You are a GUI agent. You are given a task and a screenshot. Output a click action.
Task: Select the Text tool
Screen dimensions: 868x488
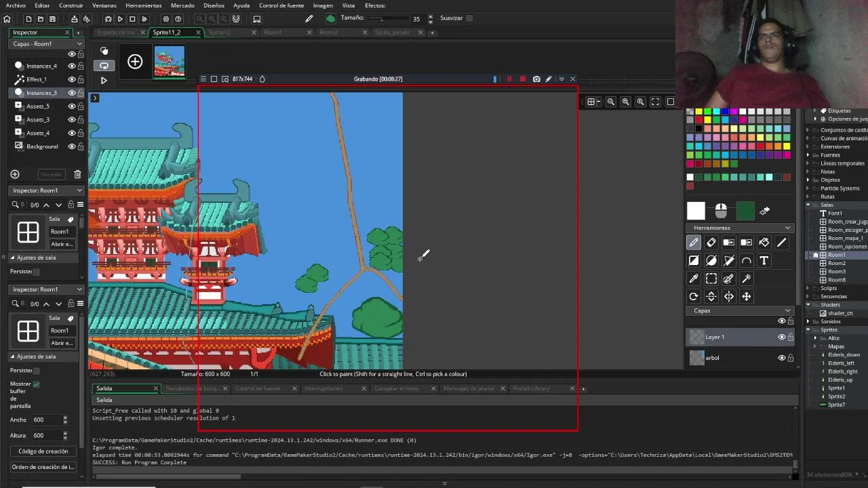[x=764, y=260]
